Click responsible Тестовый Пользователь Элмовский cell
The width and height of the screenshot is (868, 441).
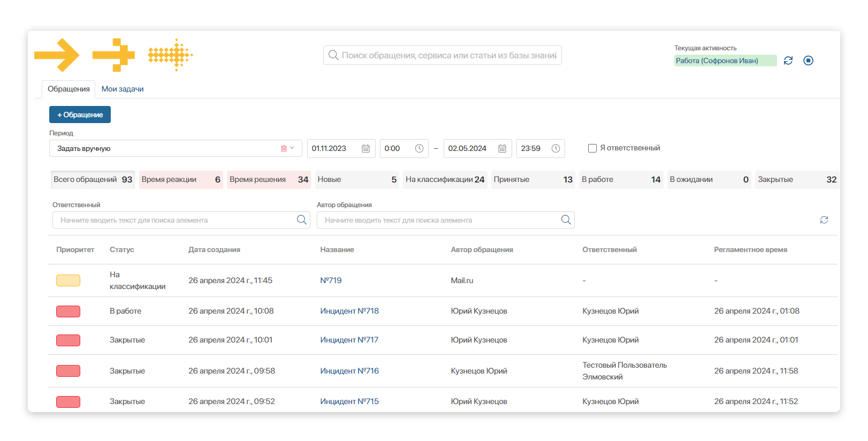pyautogui.click(x=625, y=371)
